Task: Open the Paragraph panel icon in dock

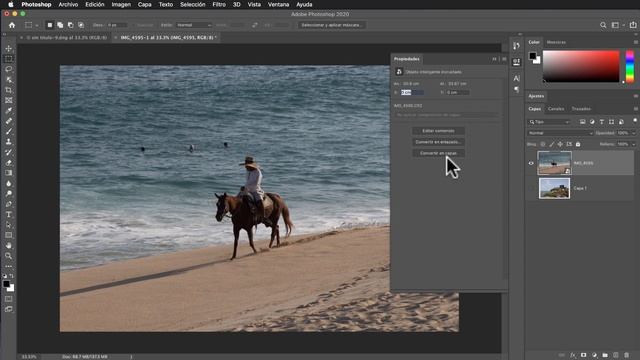Action: coord(516,89)
